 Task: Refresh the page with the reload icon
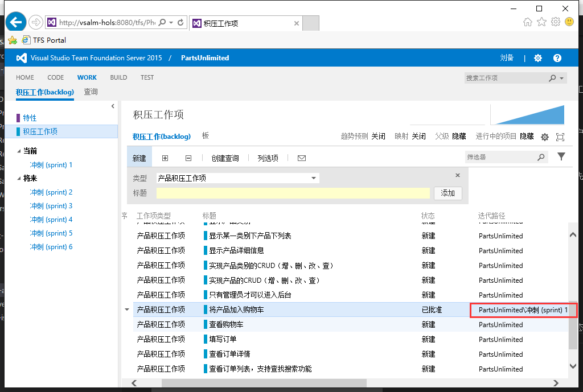tap(180, 22)
